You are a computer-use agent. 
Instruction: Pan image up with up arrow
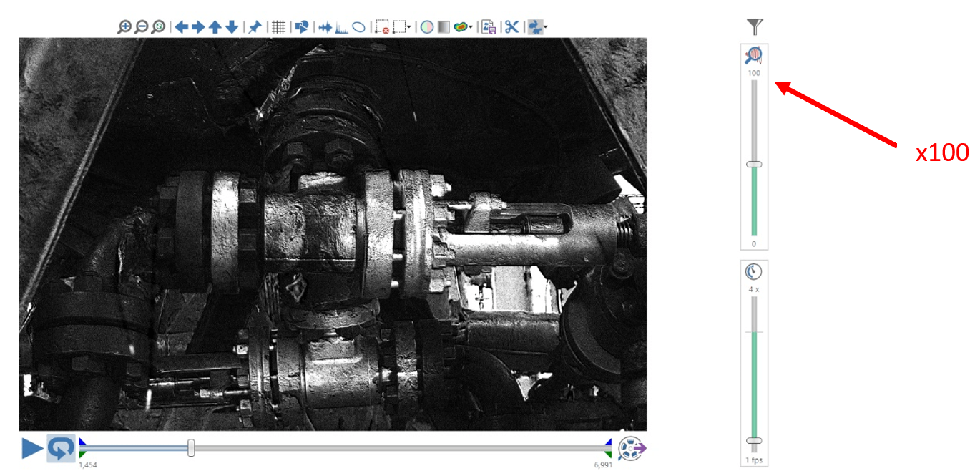(x=215, y=27)
